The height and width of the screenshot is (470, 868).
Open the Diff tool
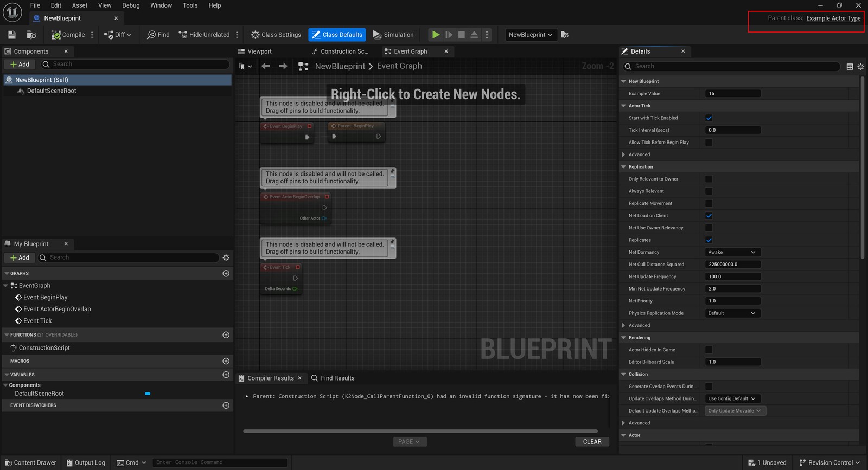[117, 35]
